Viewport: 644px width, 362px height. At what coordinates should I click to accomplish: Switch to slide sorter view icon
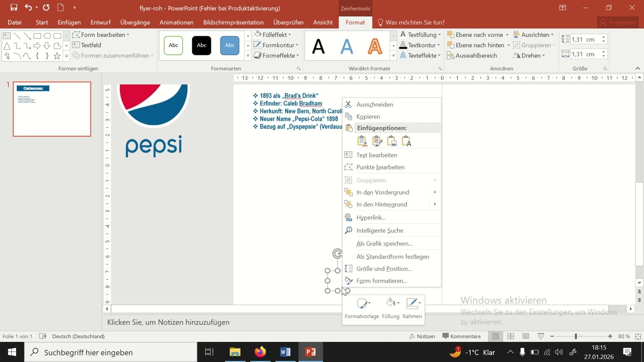(511, 336)
